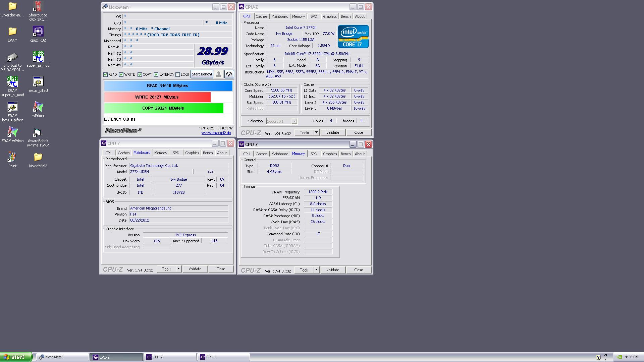
Task: Click the MaxxMem² title bar icon
Action: (x=105, y=7)
